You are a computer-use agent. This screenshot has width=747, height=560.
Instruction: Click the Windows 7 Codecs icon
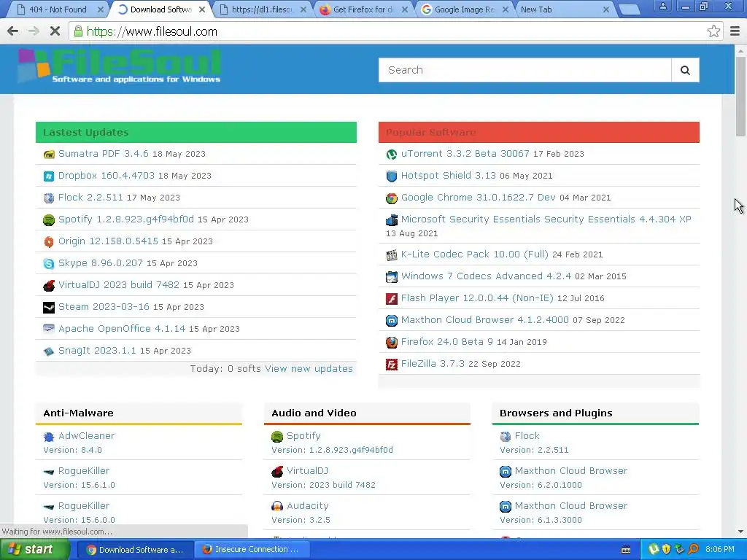pos(392,276)
